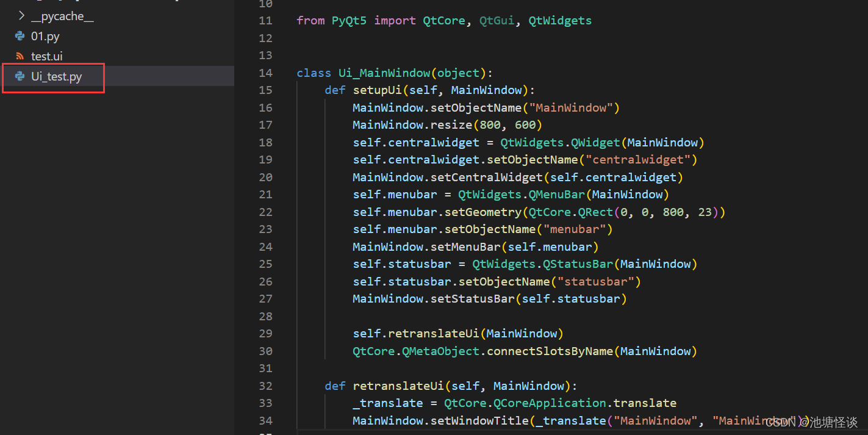Click QWidget on line 18

(595, 142)
